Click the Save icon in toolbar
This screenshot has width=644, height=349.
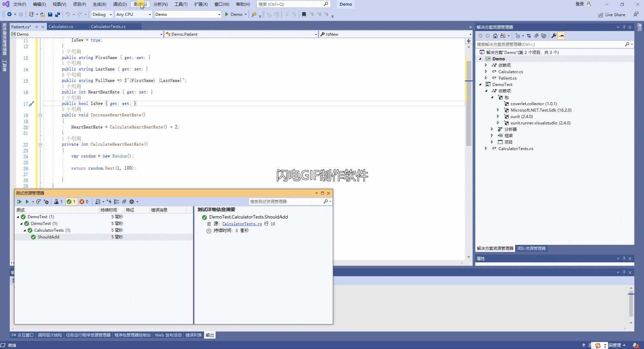[x=50, y=14]
